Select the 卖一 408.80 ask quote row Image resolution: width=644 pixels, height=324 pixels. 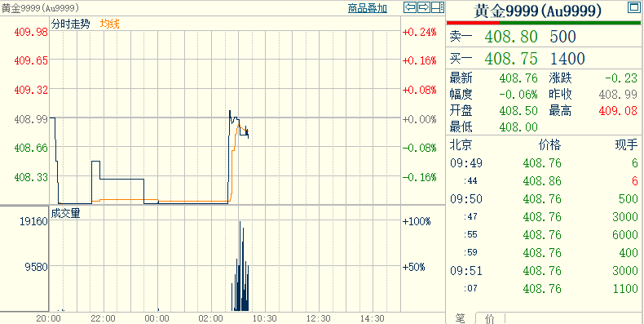(545, 37)
